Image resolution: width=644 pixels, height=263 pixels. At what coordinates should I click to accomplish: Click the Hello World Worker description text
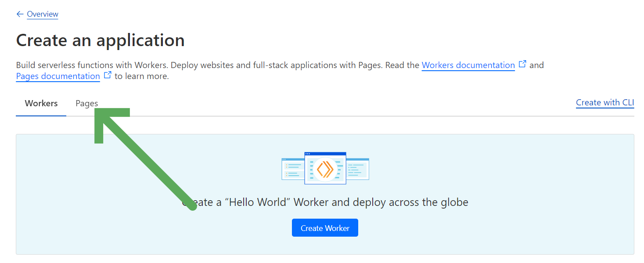(325, 202)
